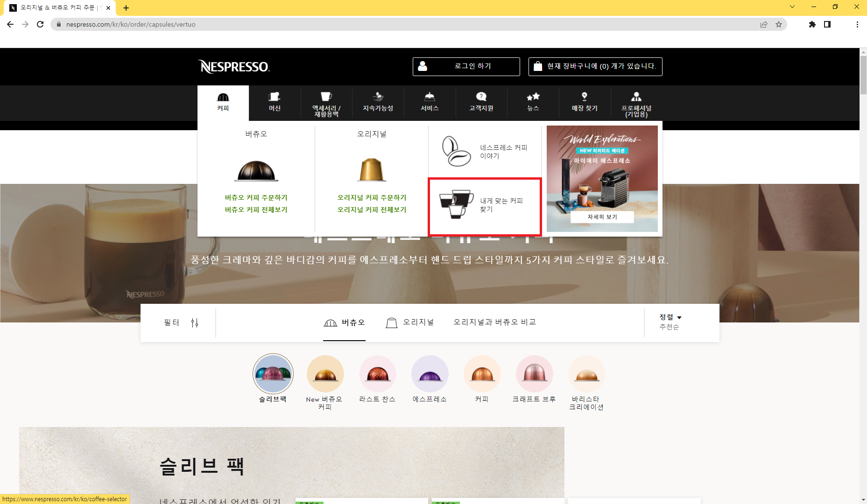
Task: Open the shopping cart 장바구니 button
Action: 595,66
